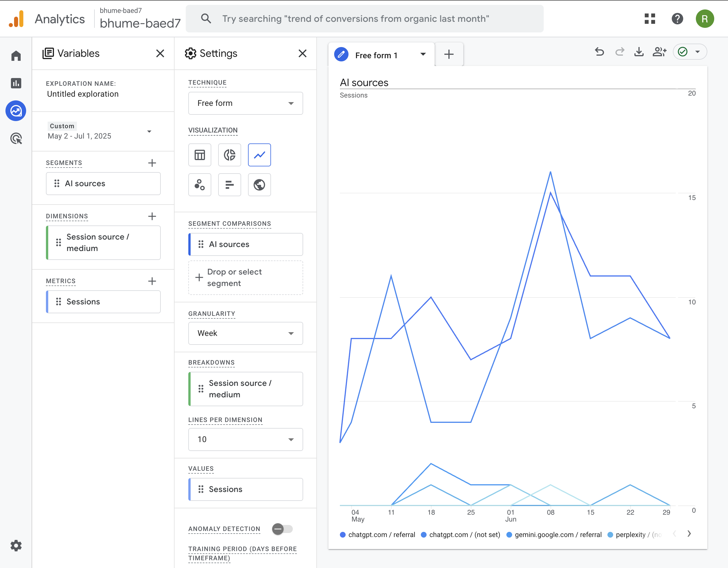Select Session source / medium dimension in Variables
Screen dimensions: 728x568
click(103, 242)
